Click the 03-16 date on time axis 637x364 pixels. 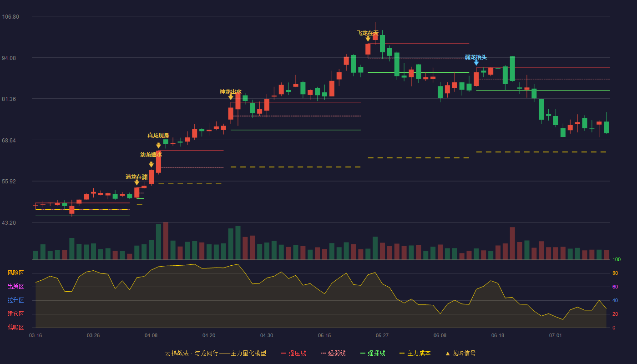coord(35,335)
